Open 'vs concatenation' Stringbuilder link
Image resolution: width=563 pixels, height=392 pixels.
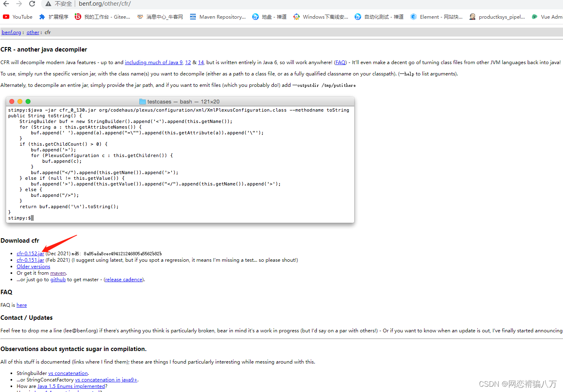pos(68,373)
